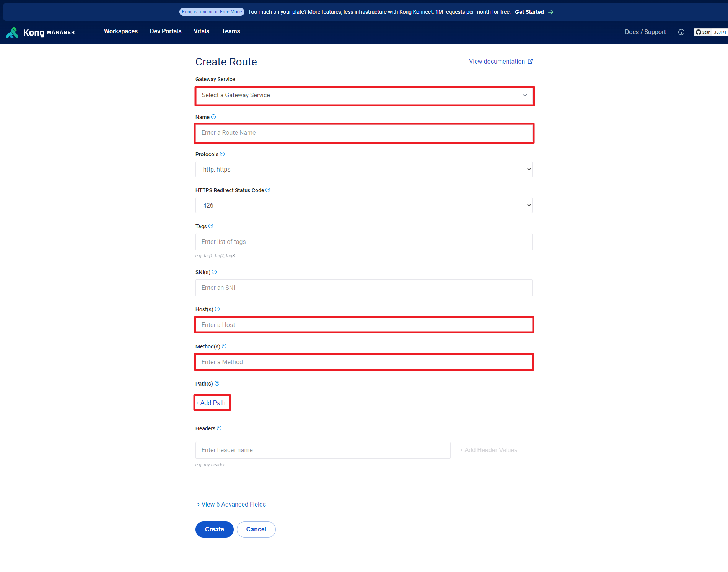This screenshot has height=572, width=728.
Task: Click the Add Path link
Action: point(211,403)
